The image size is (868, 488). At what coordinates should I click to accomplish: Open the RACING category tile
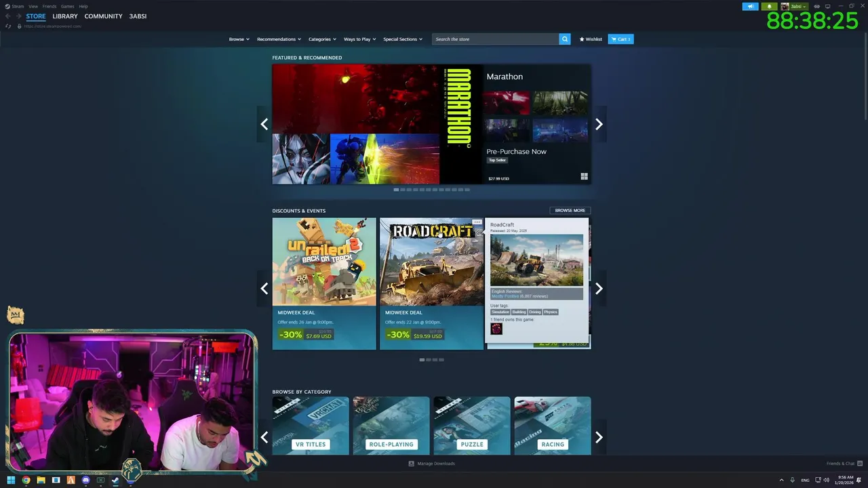tap(553, 426)
